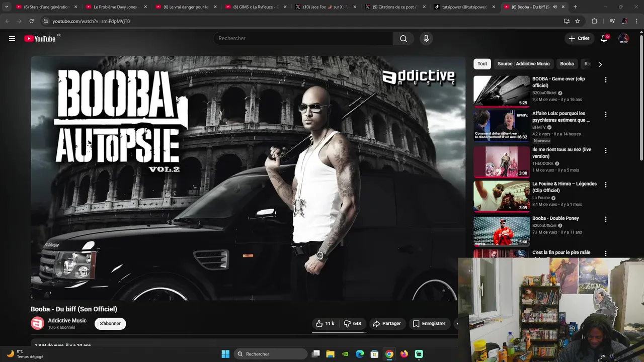Select the Tout filter chip
The image size is (644, 362).
[x=482, y=64]
